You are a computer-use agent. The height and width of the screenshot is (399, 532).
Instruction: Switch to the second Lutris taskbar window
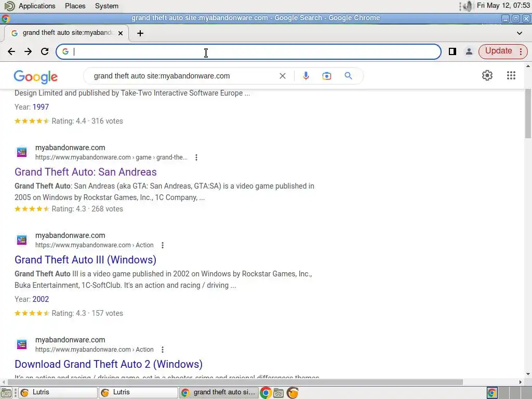(138, 393)
